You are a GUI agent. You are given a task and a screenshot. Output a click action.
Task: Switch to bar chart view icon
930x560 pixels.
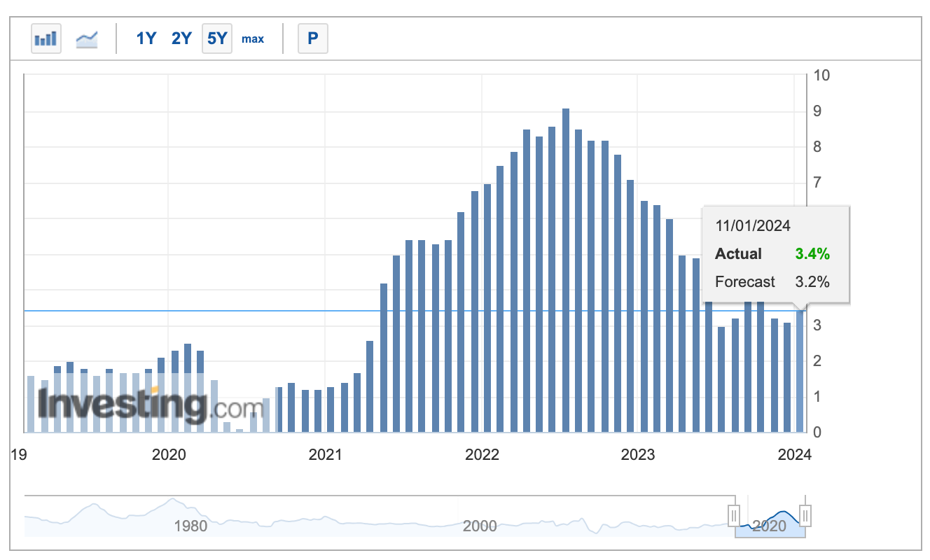(x=47, y=38)
